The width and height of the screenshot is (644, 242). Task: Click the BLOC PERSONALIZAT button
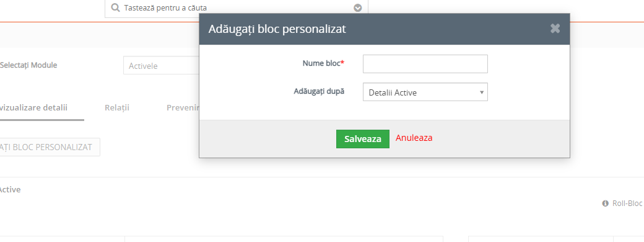pyautogui.click(x=50, y=147)
